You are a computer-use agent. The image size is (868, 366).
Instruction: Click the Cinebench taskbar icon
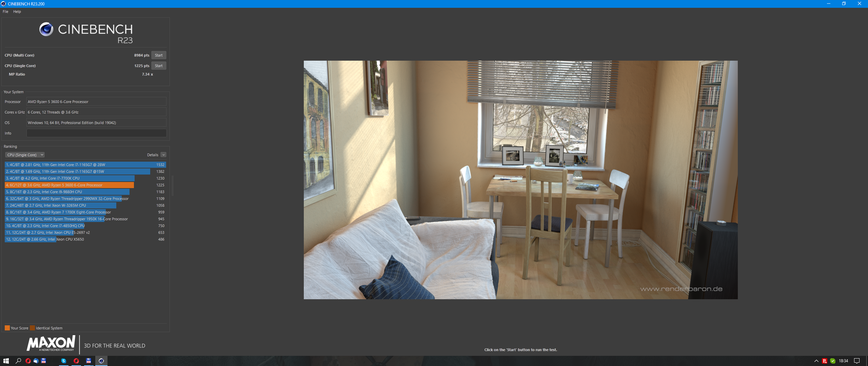coord(101,361)
